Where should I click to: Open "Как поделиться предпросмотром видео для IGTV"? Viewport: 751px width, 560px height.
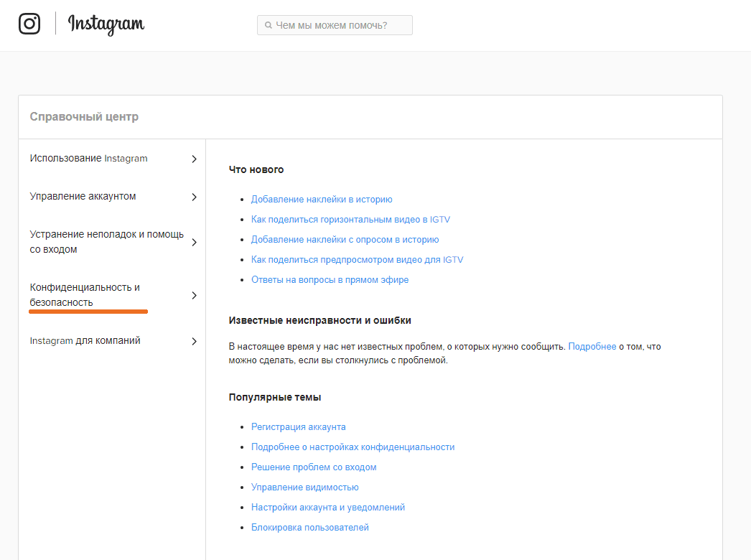(x=358, y=260)
